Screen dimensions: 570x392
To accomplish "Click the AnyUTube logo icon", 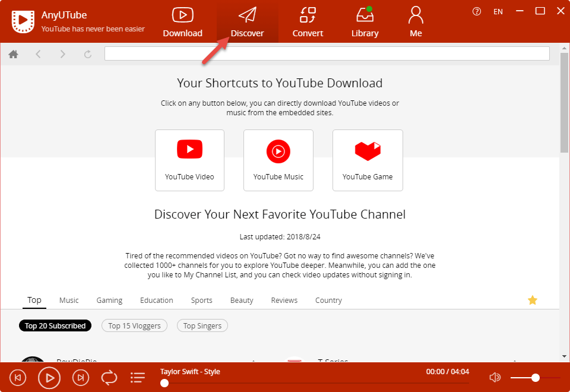I will click(x=23, y=21).
